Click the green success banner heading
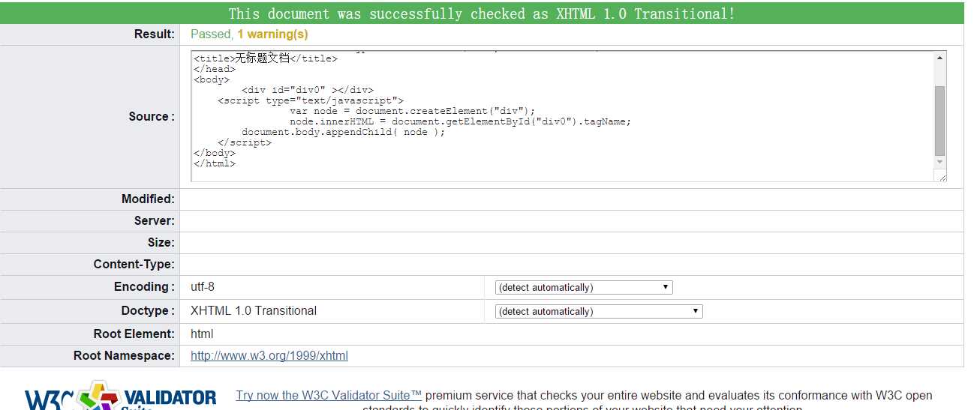This screenshot has height=410, width=980. [x=482, y=13]
